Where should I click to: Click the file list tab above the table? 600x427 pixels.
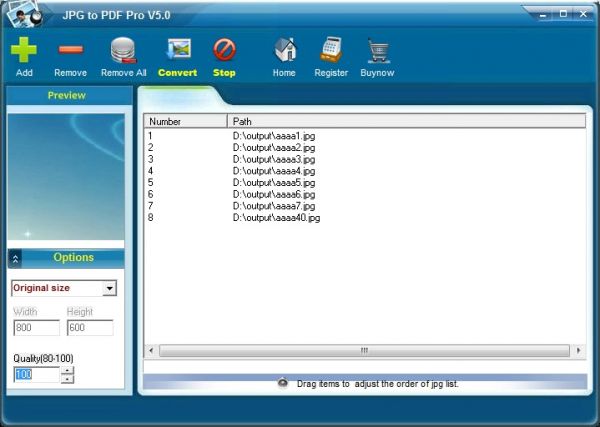180,96
